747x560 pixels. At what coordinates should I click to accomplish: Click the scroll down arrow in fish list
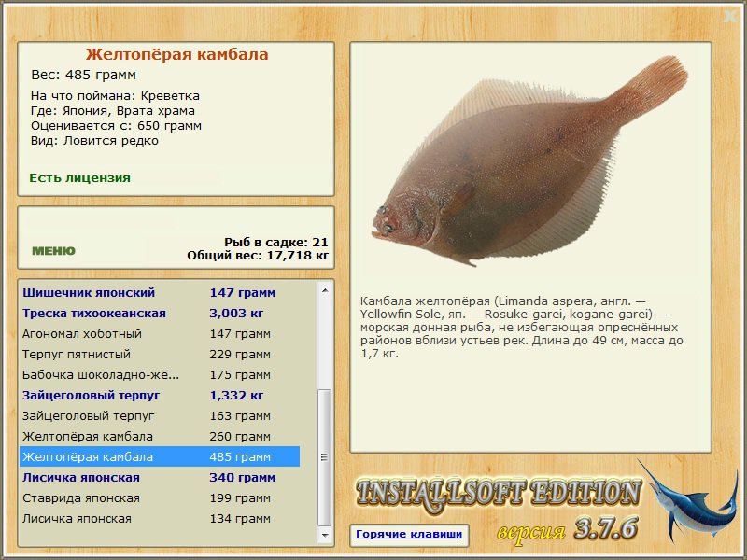tap(325, 535)
